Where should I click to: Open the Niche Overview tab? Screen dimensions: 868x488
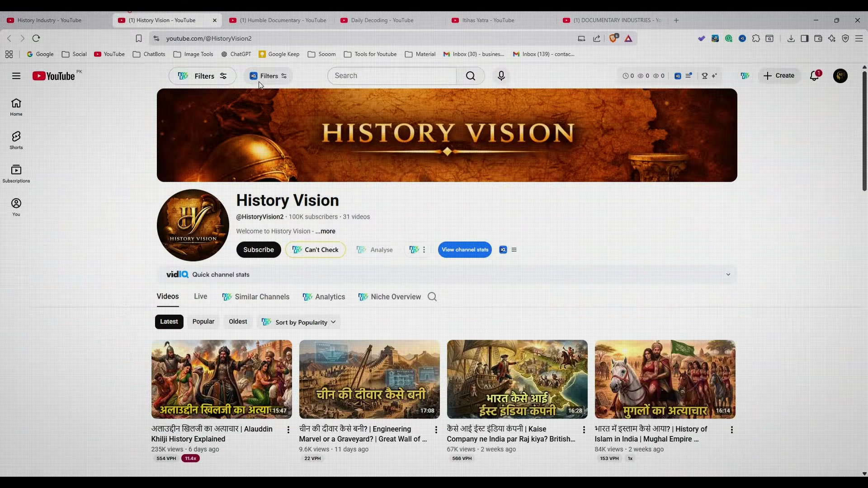point(389,297)
